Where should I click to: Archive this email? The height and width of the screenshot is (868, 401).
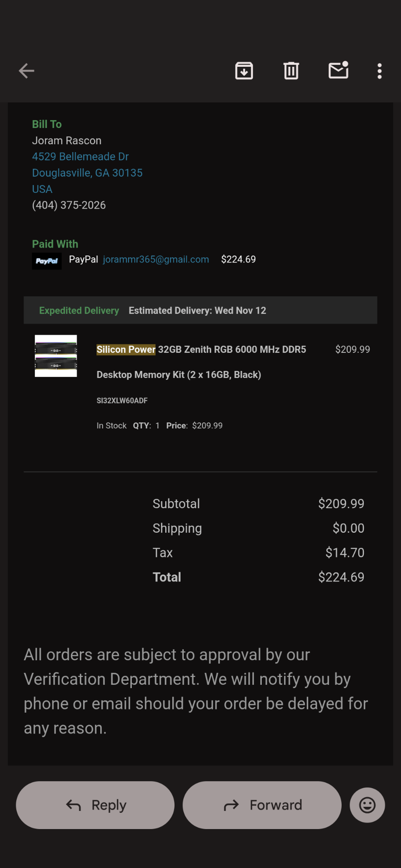tap(244, 71)
